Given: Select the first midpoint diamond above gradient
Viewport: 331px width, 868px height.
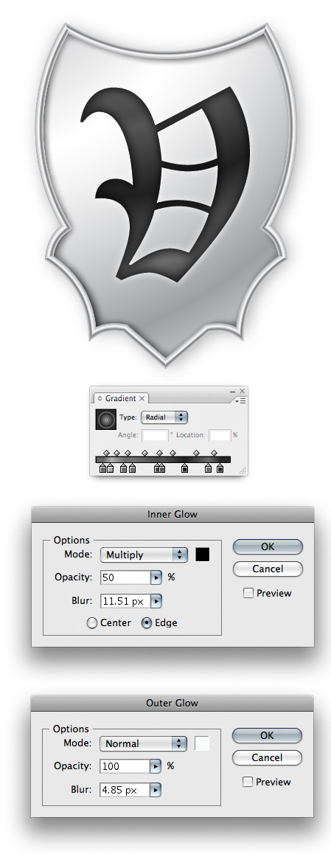Looking at the screenshot, I should (x=106, y=453).
